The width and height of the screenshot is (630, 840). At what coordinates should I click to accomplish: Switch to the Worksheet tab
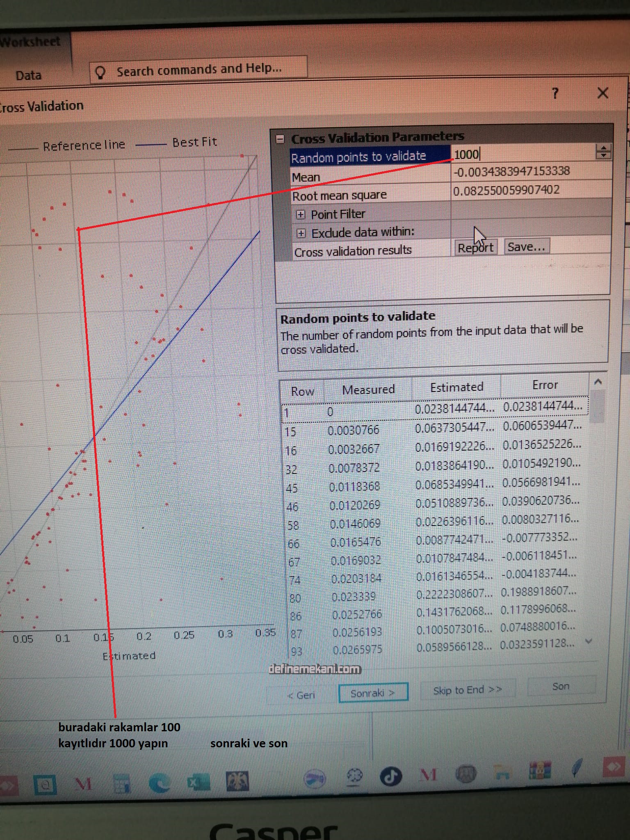click(x=31, y=42)
